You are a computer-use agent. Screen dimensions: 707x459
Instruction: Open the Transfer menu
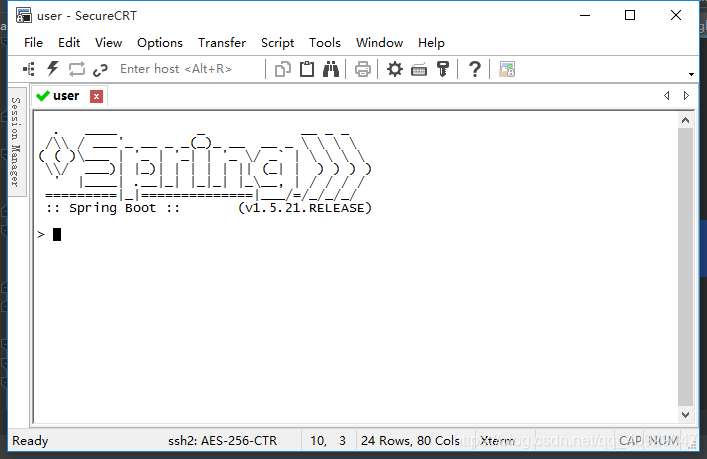tap(222, 43)
